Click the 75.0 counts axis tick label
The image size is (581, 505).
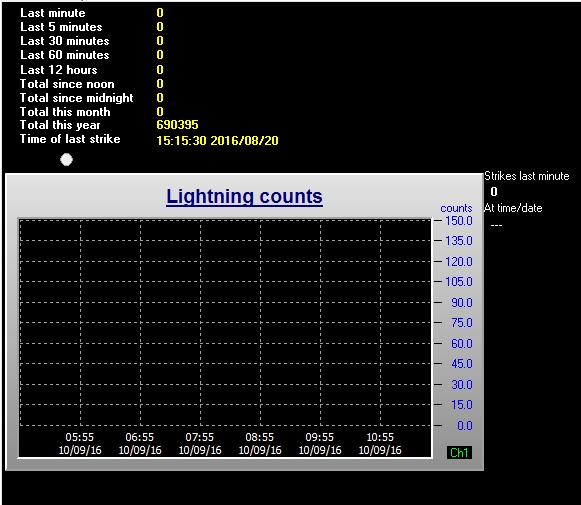(462, 323)
